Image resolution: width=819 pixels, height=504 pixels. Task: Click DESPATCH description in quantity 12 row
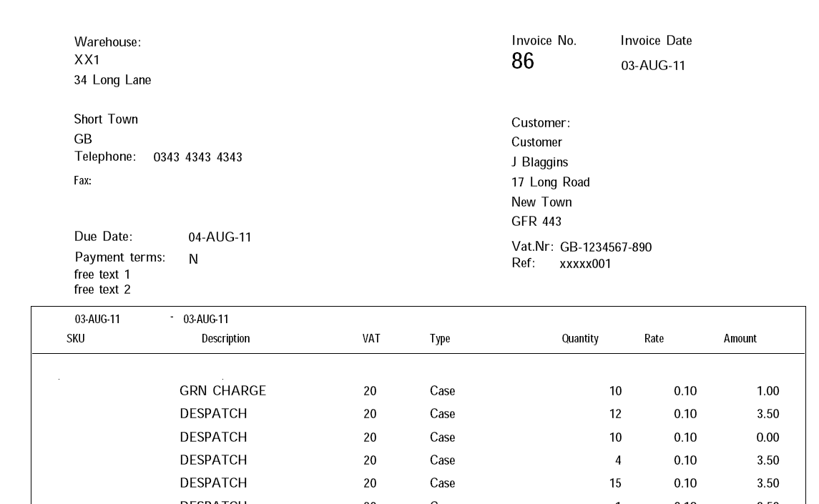pyautogui.click(x=214, y=414)
